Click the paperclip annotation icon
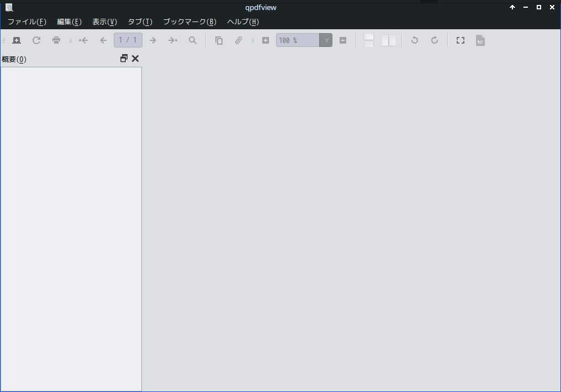 coord(239,40)
